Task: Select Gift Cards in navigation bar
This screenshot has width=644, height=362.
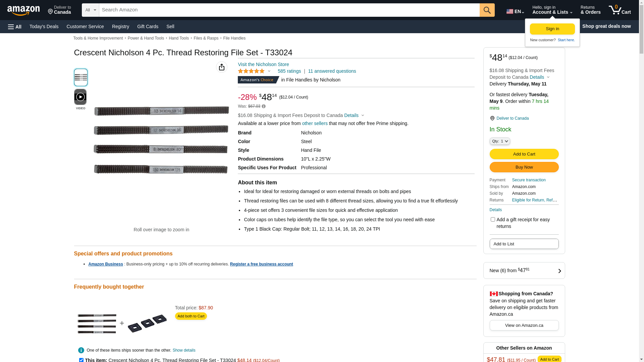Action: pos(148,26)
